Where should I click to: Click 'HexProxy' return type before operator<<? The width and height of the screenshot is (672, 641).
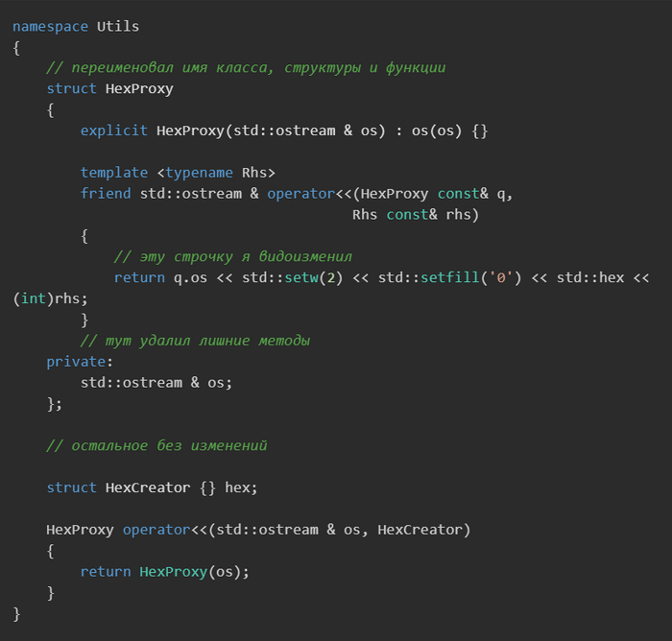80,530
